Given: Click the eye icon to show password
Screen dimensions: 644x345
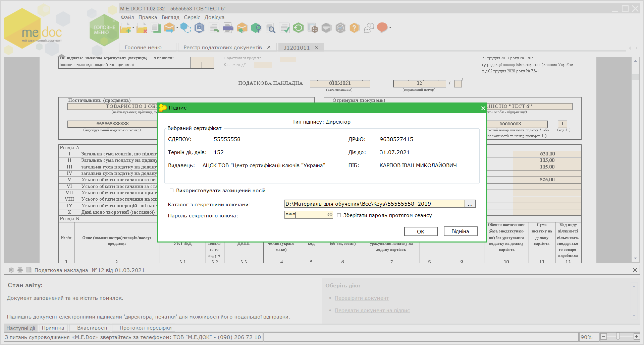Looking at the screenshot, I should (x=329, y=215).
